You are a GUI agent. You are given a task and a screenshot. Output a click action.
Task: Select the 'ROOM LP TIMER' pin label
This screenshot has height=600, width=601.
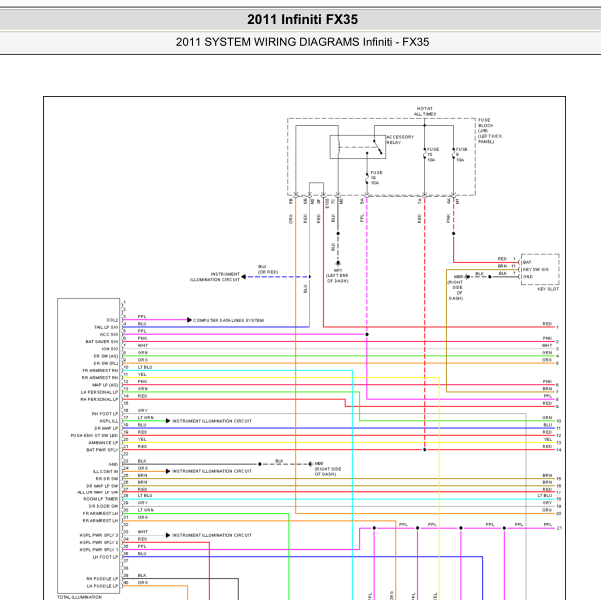tap(101, 499)
